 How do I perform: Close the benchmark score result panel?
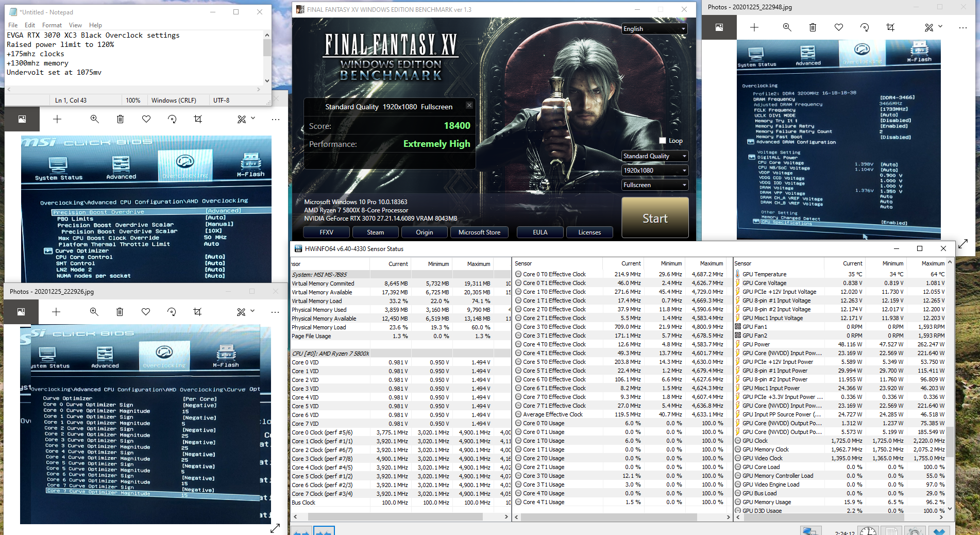[469, 105]
